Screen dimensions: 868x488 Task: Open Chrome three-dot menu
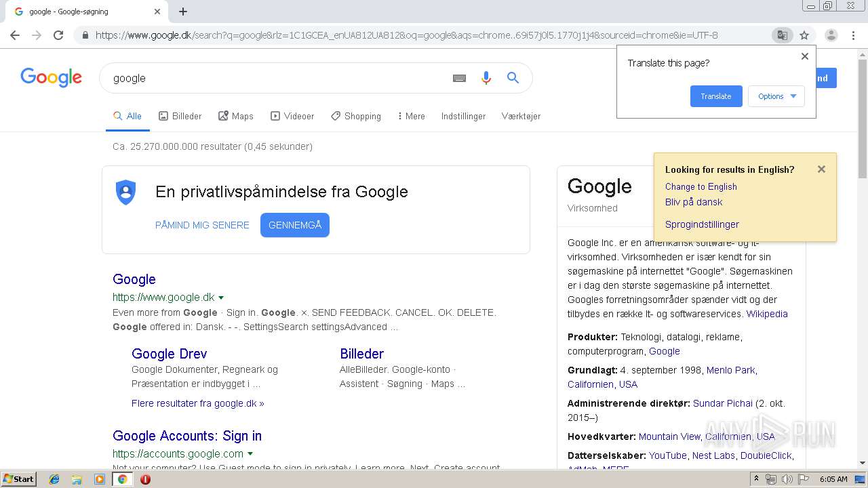pos(853,35)
